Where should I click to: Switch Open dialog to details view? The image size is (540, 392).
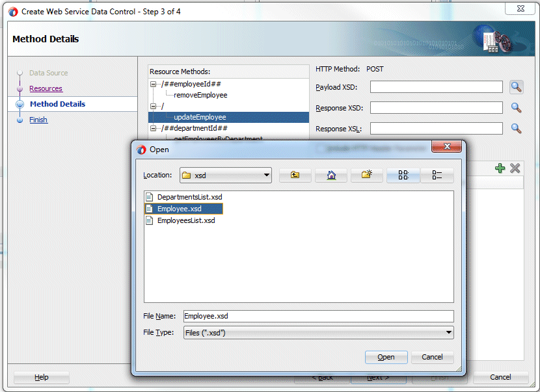[437, 175]
